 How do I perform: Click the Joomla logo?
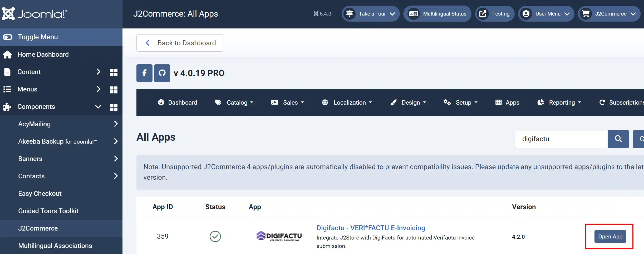(35, 14)
